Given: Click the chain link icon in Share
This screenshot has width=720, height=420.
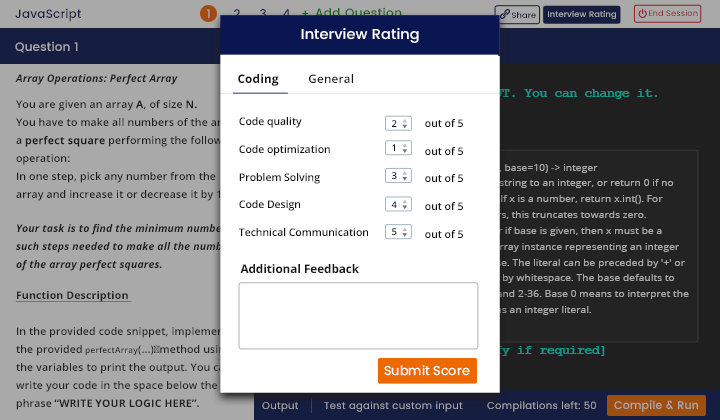Looking at the screenshot, I should click(x=505, y=14).
